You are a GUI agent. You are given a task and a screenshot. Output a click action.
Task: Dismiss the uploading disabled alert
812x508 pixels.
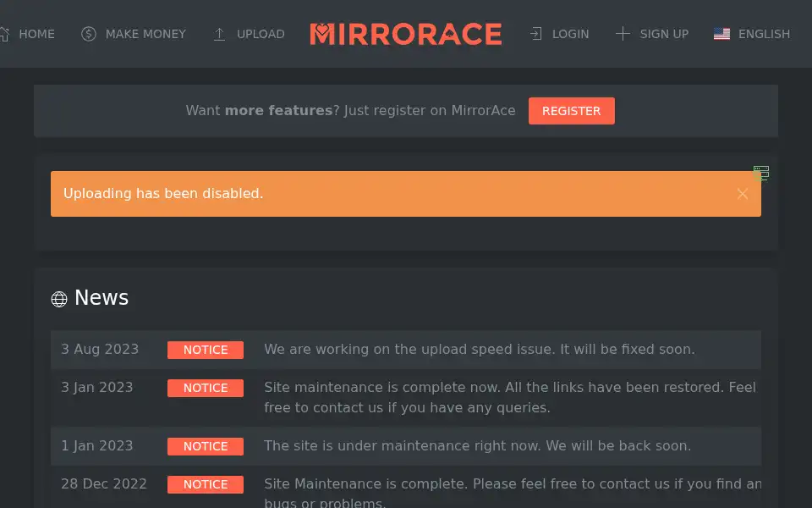(x=742, y=194)
